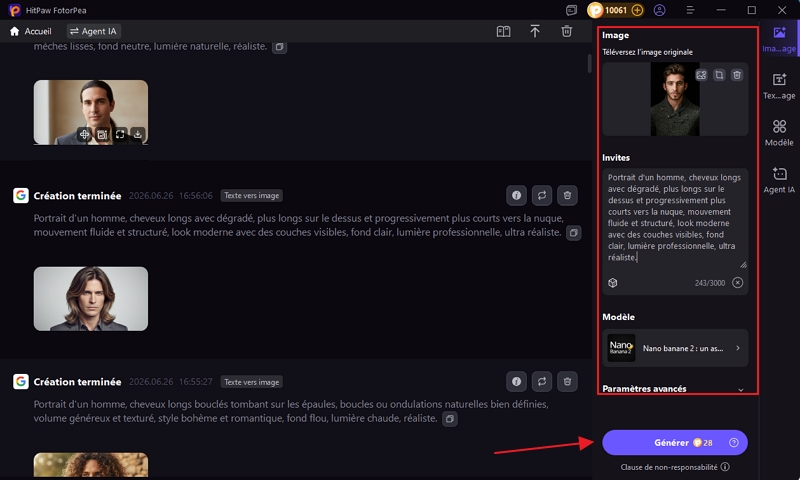Image resolution: width=800 pixels, height=480 pixels.
Task: Expand Paramètres avancés section
Action: 673,389
